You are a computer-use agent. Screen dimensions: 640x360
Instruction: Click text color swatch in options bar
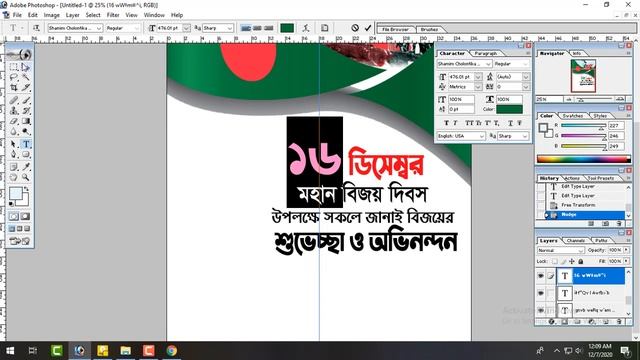coord(287,28)
